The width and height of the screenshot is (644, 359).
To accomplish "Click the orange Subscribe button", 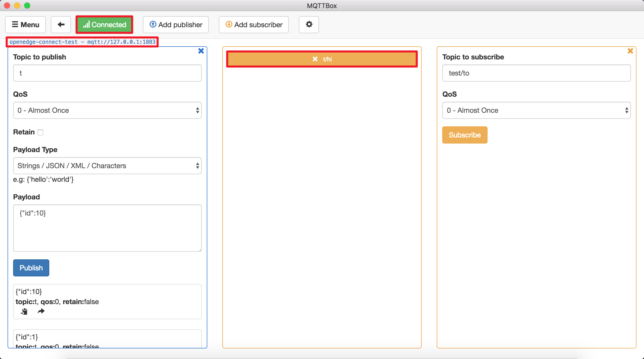I will point(465,135).
